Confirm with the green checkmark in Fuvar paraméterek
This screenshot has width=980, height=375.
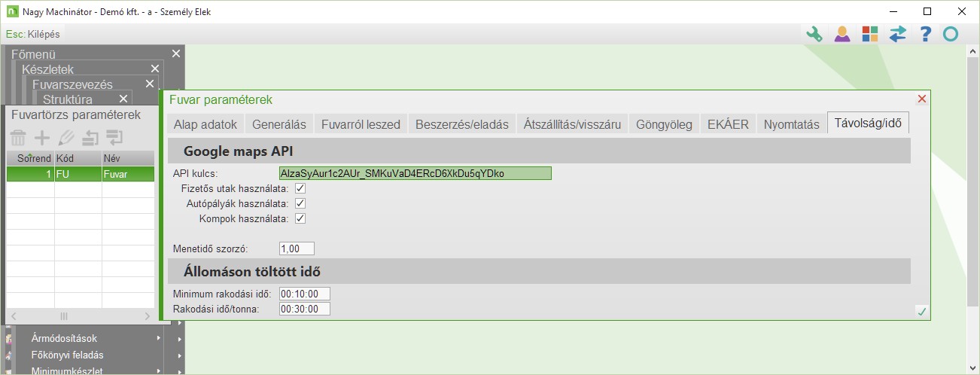[921, 311]
